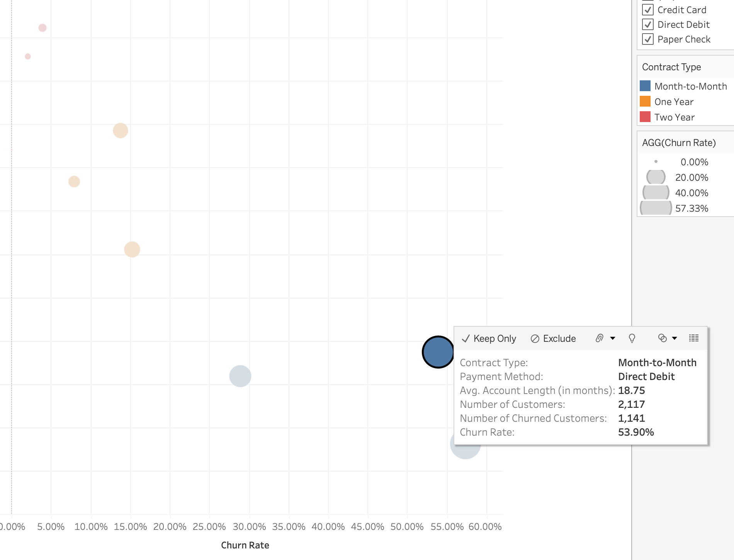The height and width of the screenshot is (560, 734).
Task: Click the Two Year red legend swatch
Action: tap(645, 117)
